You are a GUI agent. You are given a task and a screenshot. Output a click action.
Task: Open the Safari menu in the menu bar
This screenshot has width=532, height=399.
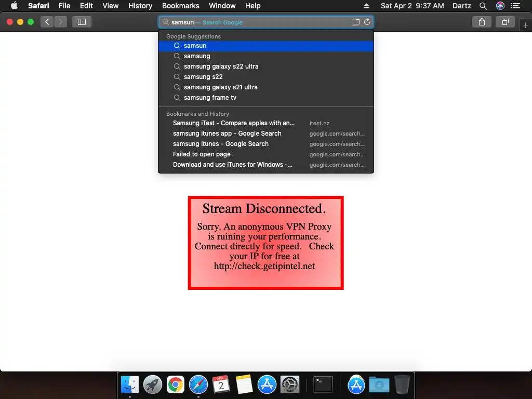coord(38,6)
